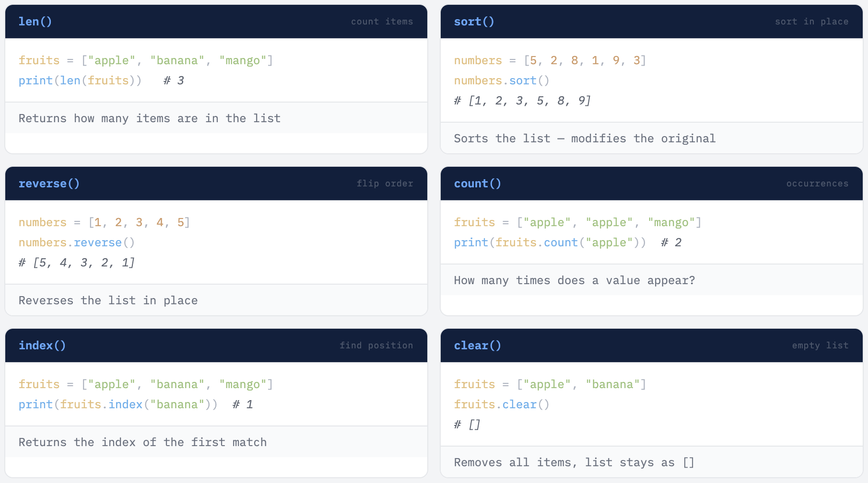Click the sort() card heading
This screenshot has height=483, width=868.
pos(474,22)
